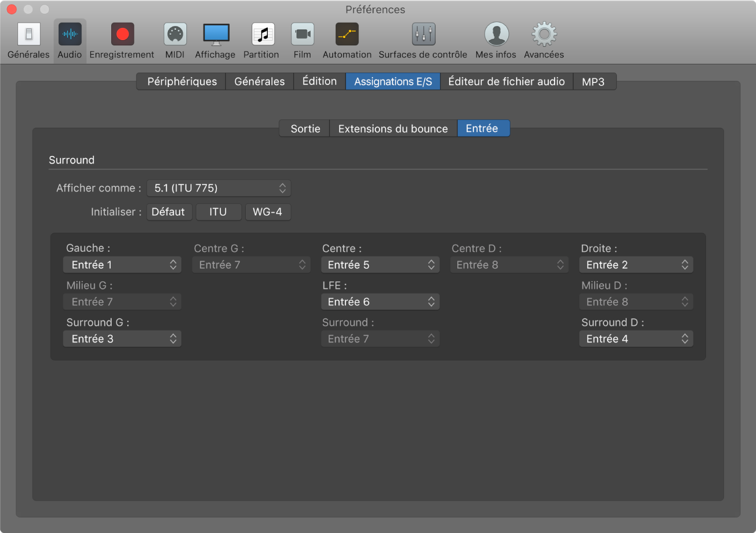
Task: Expand the Afficher comme format dropdown
Action: point(219,188)
